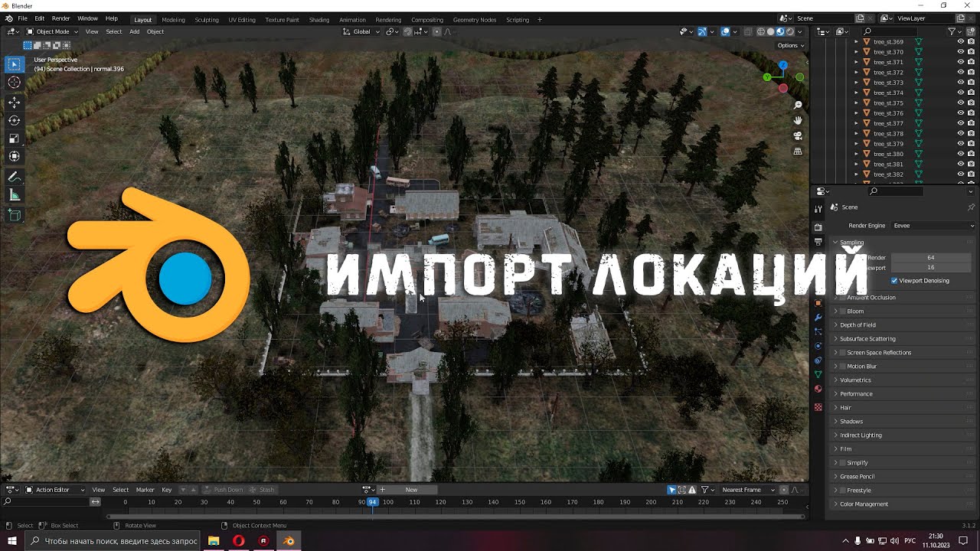
Task: Select the Measure tool
Action: click(14, 196)
